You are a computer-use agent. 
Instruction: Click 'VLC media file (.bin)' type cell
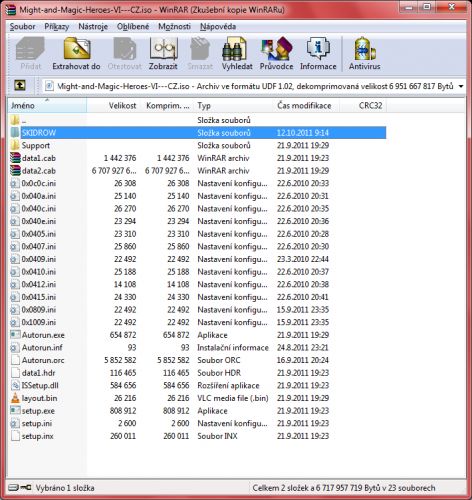[x=233, y=398]
